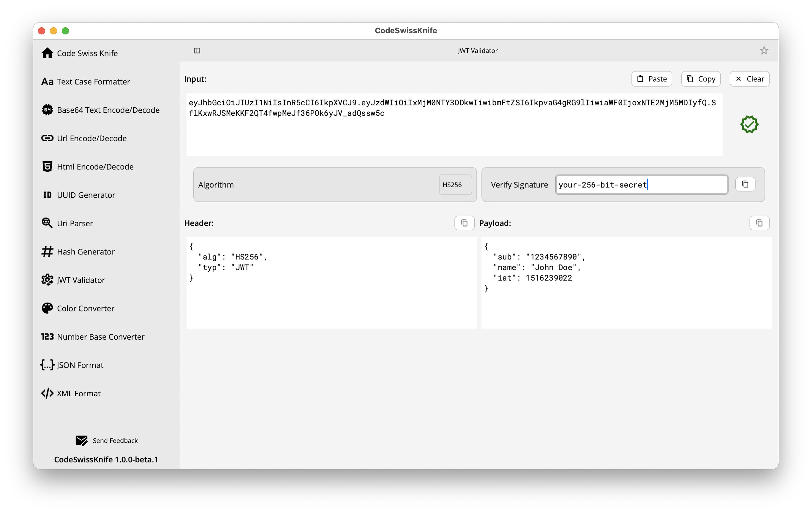Click the Hash Generator hash icon
This screenshot has width=812, height=513.
coord(47,251)
